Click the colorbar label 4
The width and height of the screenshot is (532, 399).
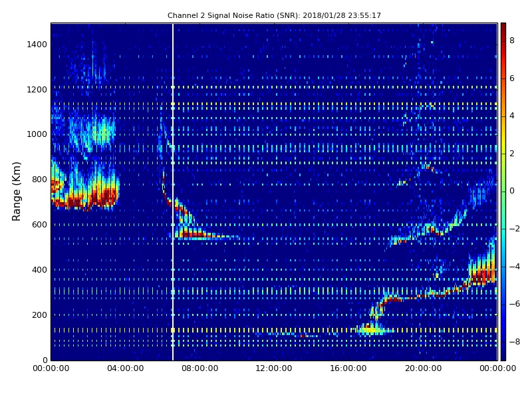512,116
